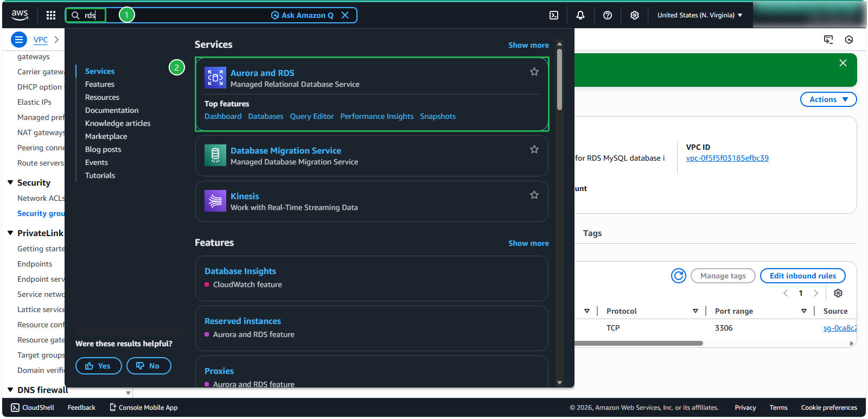868x419 pixels.
Task: Open Proxies feature
Action: (x=219, y=371)
